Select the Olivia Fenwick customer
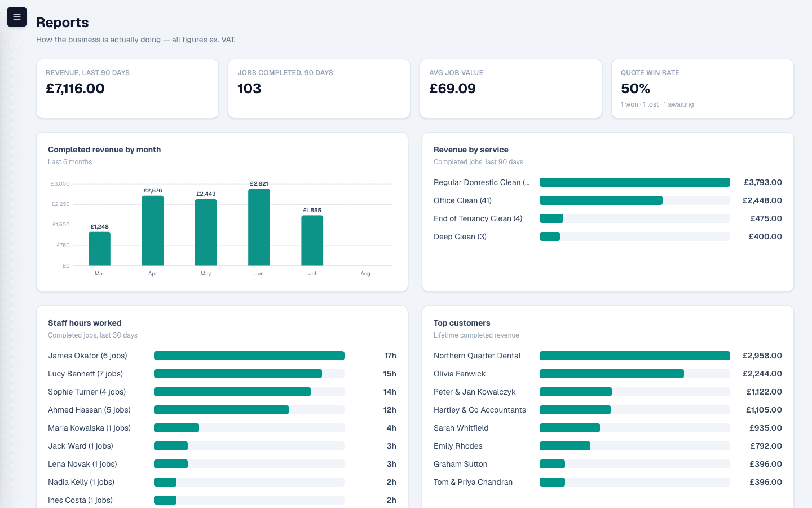This screenshot has height=508, width=812. click(x=460, y=374)
